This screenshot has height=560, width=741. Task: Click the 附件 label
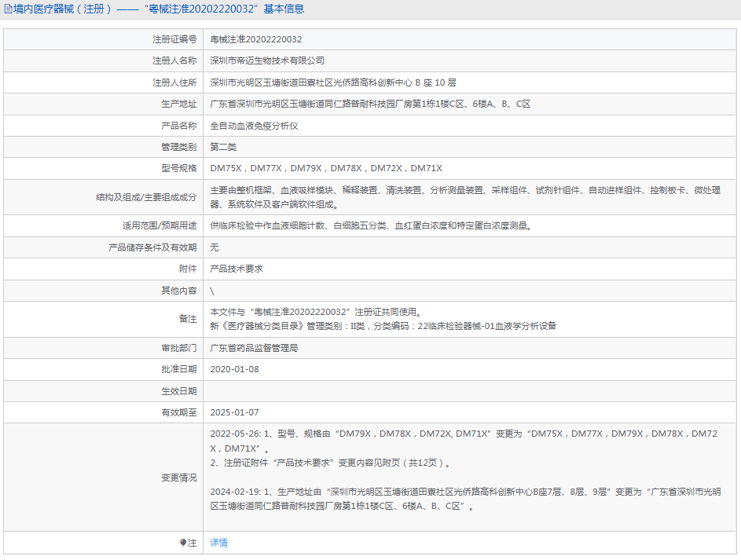(x=188, y=269)
